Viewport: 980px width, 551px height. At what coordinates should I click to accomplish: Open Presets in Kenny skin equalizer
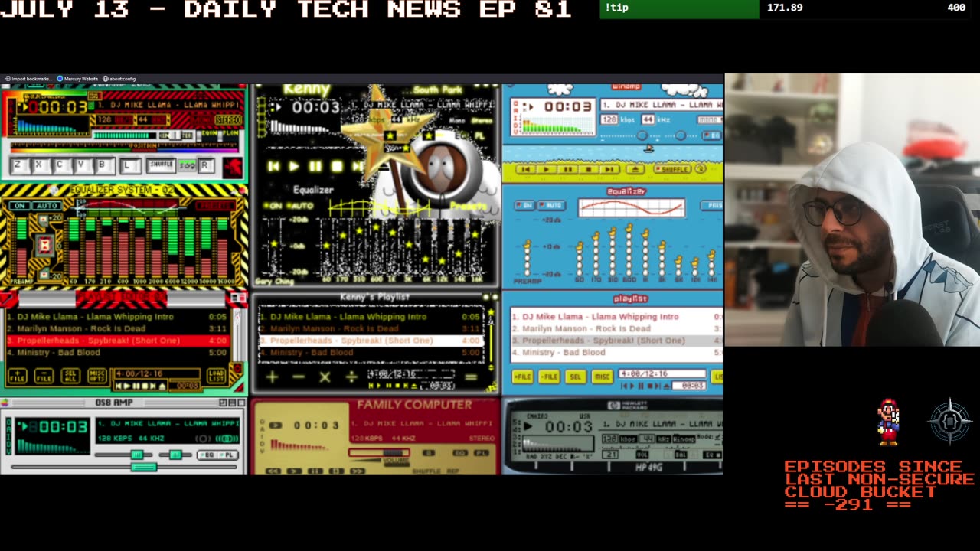pyautogui.click(x=469, y=206)
